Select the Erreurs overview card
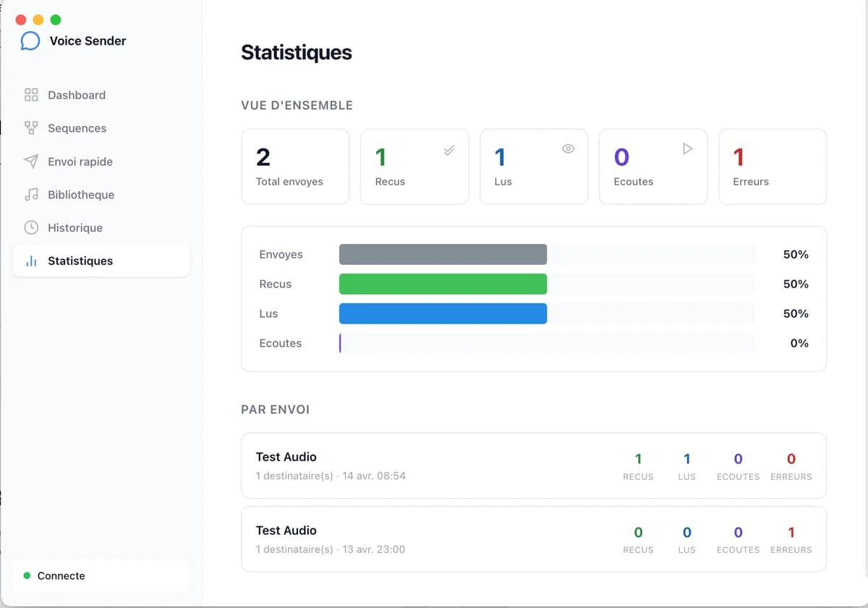The width and height of the screenshot is (868, 608). coord(772,166)
